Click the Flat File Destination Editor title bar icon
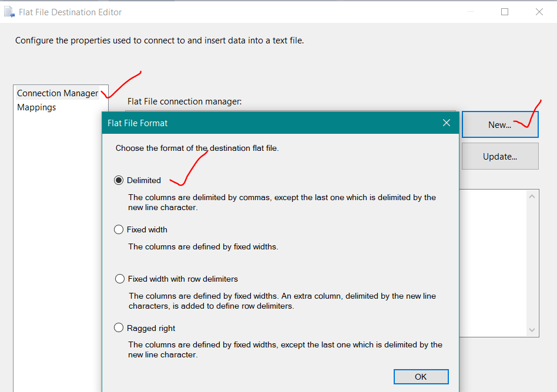The width and height of the screenshot is (557, 392). tap(9, 11)
